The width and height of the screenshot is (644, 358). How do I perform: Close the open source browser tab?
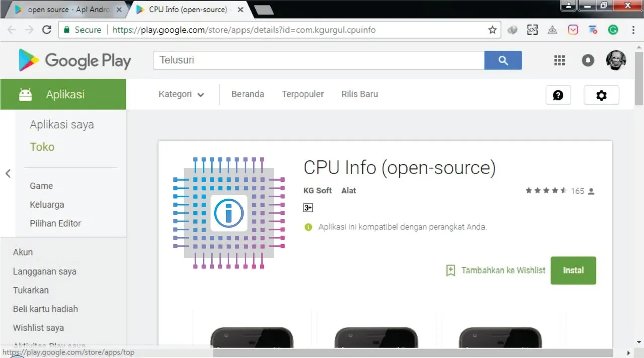click(x=119, y=10)
